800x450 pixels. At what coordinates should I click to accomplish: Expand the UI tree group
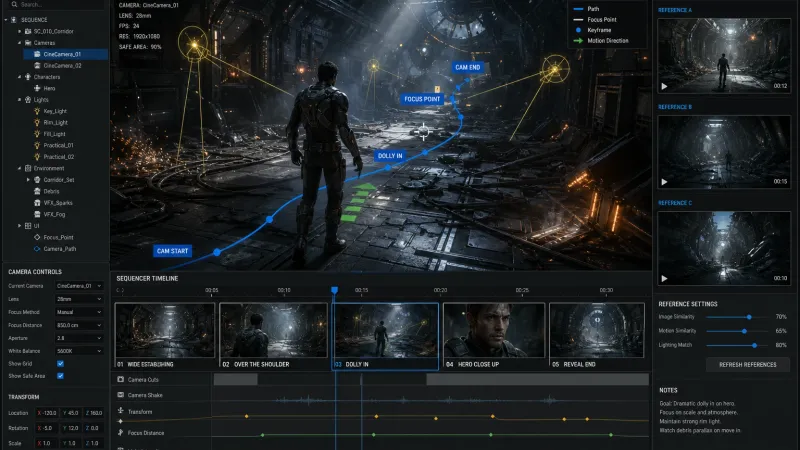[x=20, y=226]
